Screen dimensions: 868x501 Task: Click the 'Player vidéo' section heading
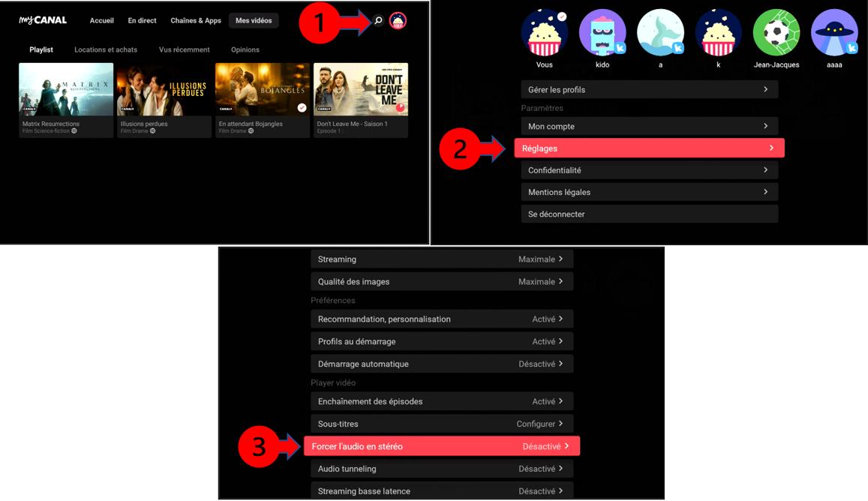click(333, 382)
